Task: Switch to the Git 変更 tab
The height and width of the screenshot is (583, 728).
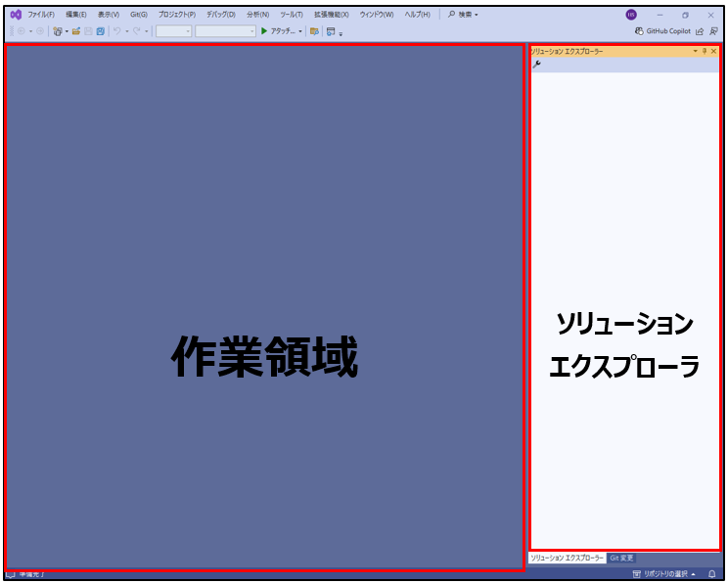Action: (622, 558)
